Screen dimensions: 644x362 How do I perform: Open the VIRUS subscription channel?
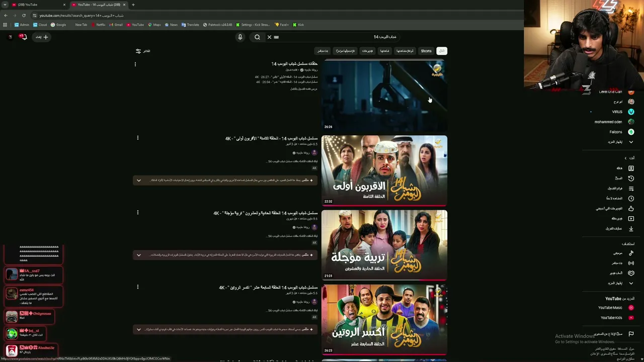pyautogui.click(x=622, y=112)
